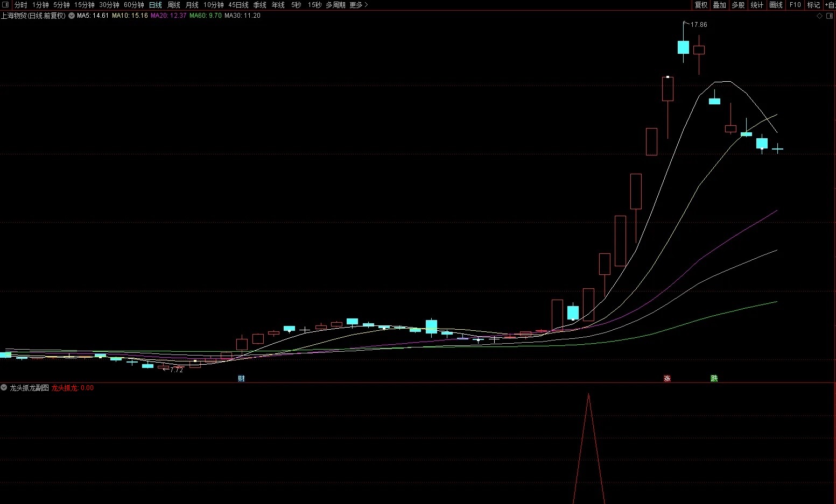Select the 1分钟 period tab
Viewport: 836px width, 504px height.
pos(40,5)
